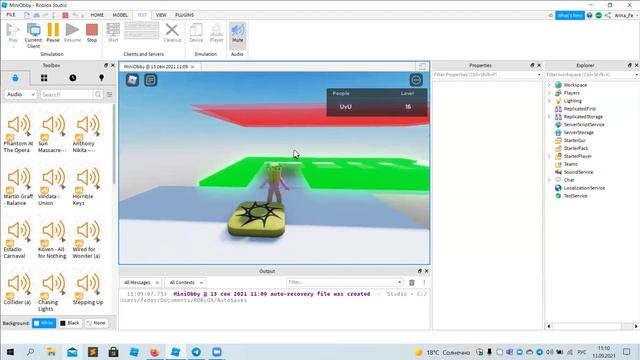Pause the running simulation
Screen dimensions: 640x360
tap(53, 33)
